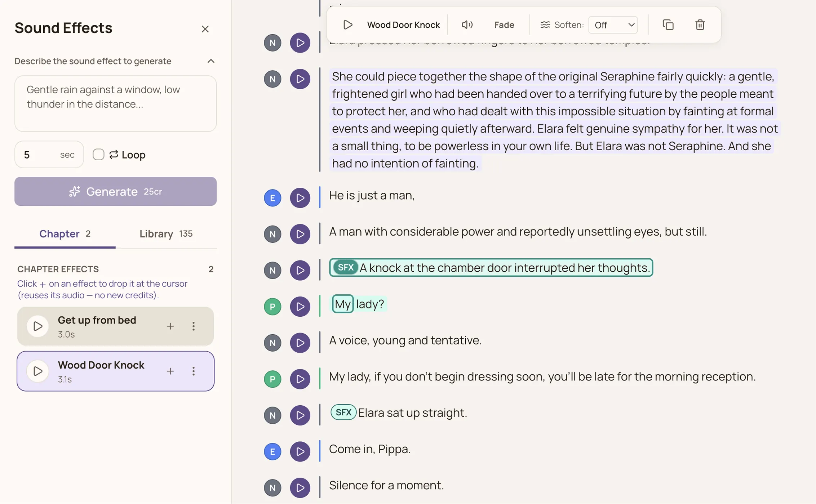Click the highlighted word 'My' in 'My lady?'
The height and width of the screenshot is (504, 816).
342,304
